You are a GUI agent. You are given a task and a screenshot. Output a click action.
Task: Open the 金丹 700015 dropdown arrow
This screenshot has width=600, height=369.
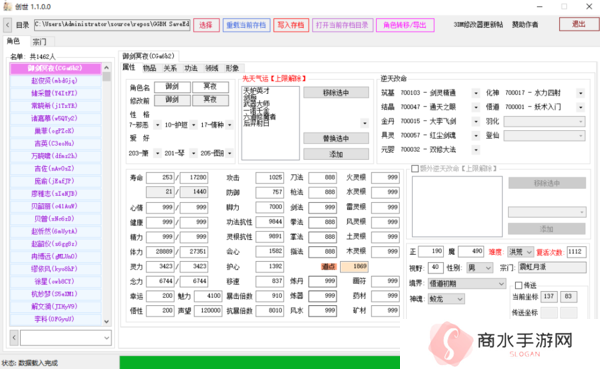click(x=476, y=122)
